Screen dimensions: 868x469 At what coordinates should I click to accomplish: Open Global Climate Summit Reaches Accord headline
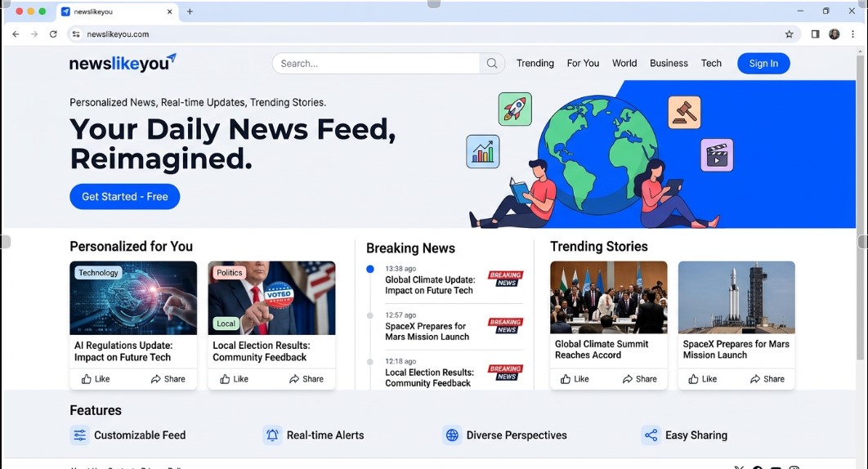click(x=602, y=350)
